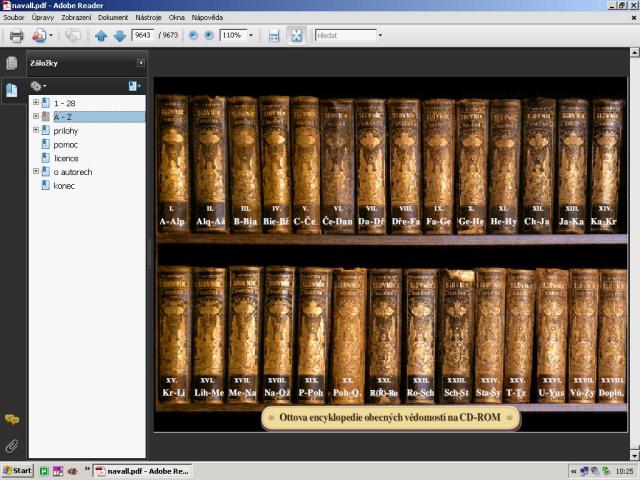Click the page number field showing 9643

point(143,35)
